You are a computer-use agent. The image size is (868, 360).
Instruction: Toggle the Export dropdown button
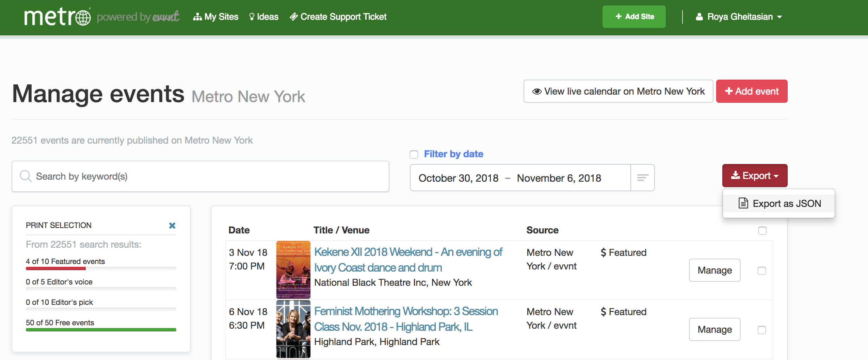coord(755,176)
